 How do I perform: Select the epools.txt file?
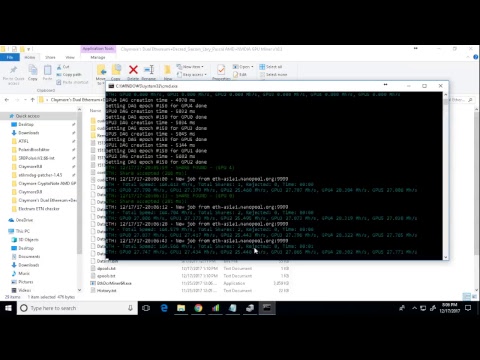click(106, 276)
